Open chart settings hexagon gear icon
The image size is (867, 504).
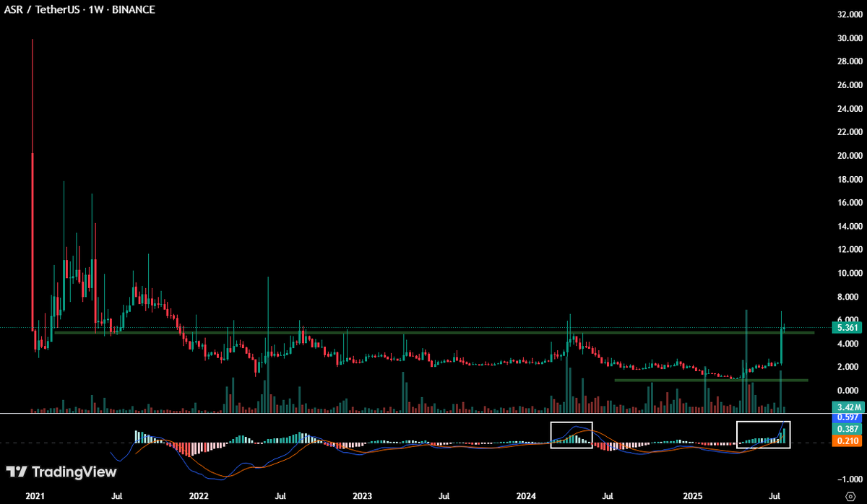tap(850, 495)
